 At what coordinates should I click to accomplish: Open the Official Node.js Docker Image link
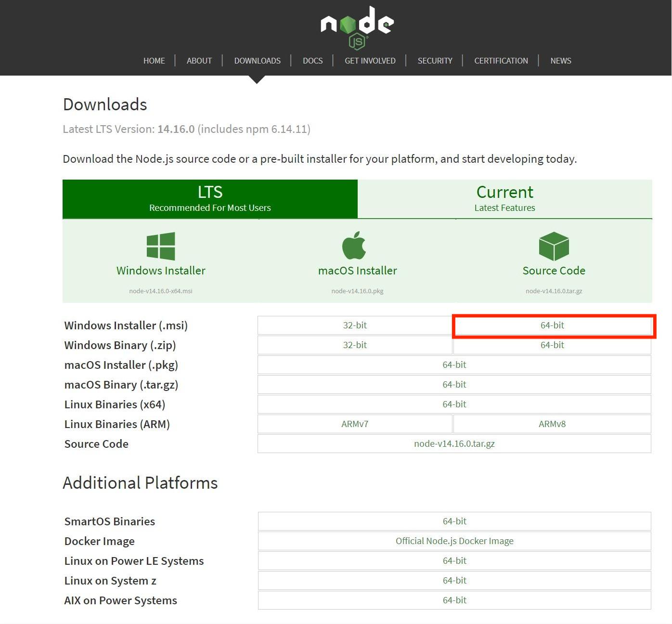click(x=454, y=541)
